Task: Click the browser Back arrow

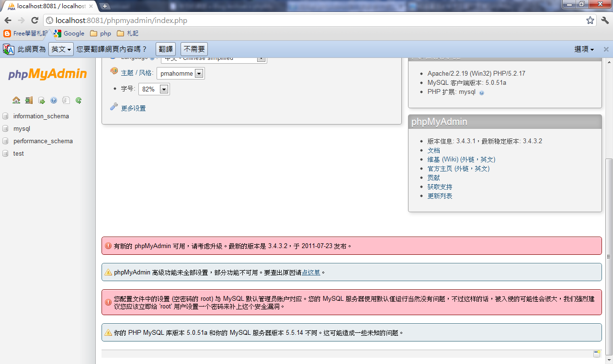Action: pos(8,21)
